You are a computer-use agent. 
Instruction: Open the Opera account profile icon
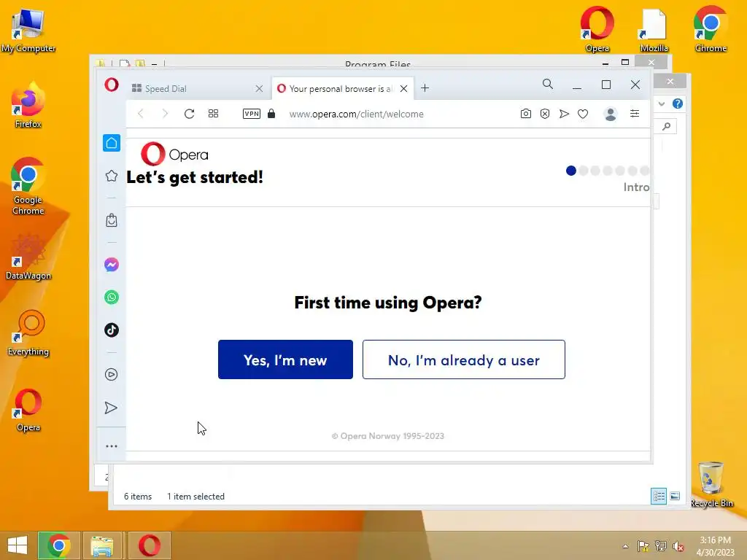[x=611, y=114]
